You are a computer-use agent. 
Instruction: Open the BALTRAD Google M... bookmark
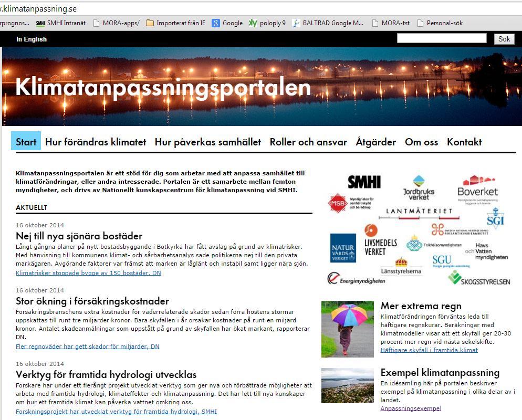click(x=328, y=23)
